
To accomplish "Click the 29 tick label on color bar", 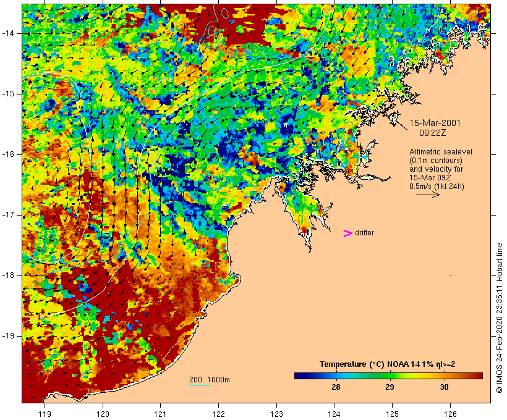I will (x=390, y=387).
